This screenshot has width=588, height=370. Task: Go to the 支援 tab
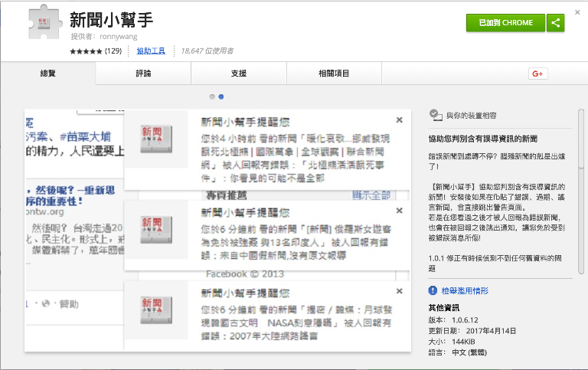(x=239, y=74)
